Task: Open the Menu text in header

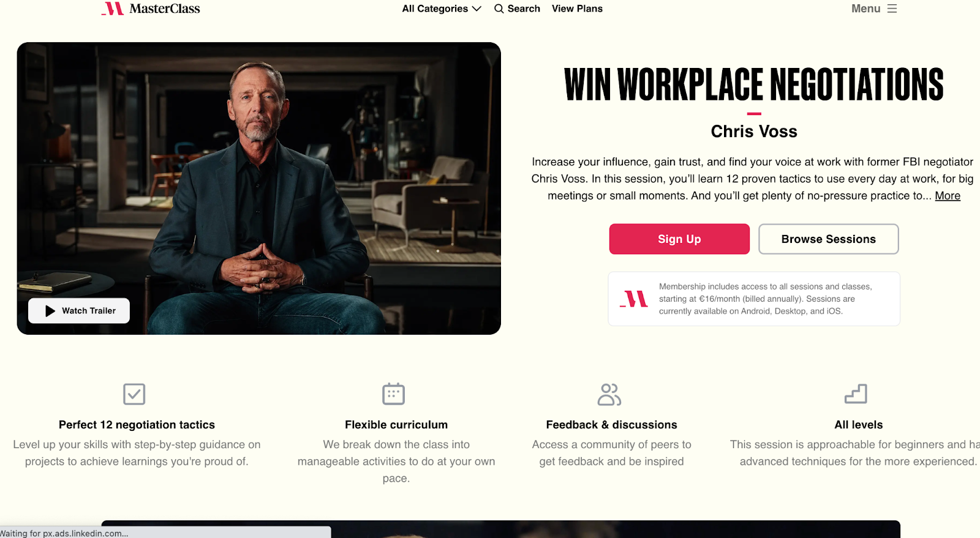Action: click(865, 9)
